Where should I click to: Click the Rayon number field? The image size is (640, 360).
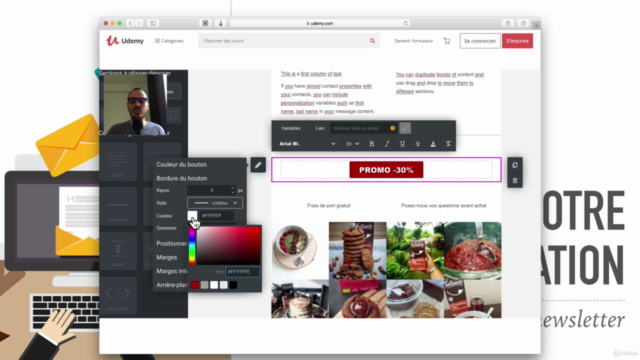point(211,190)
